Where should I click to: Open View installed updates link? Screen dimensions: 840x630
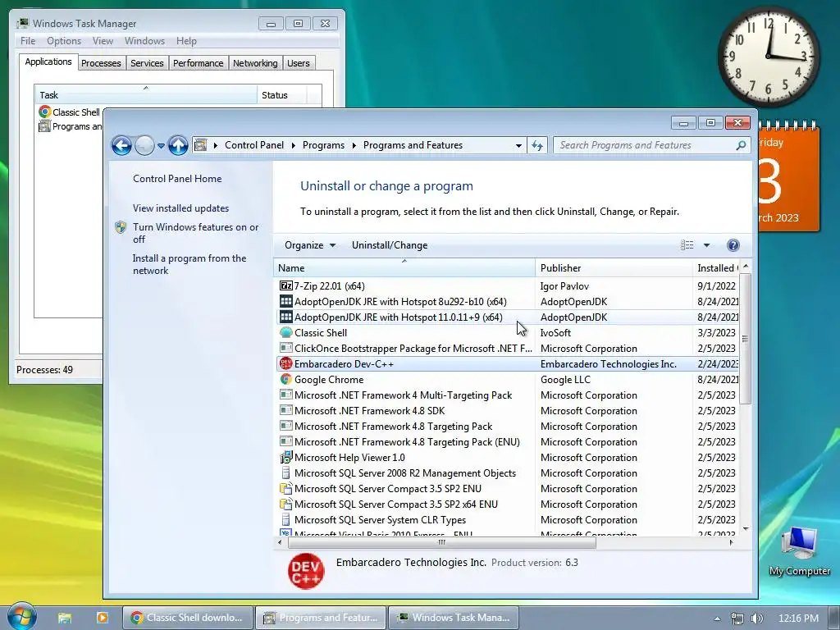pos(180,208)
